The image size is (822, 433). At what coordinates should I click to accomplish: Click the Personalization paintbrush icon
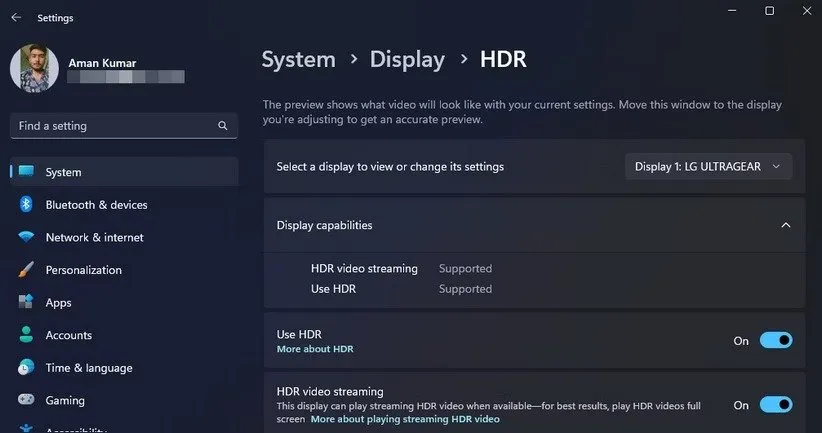26,270
